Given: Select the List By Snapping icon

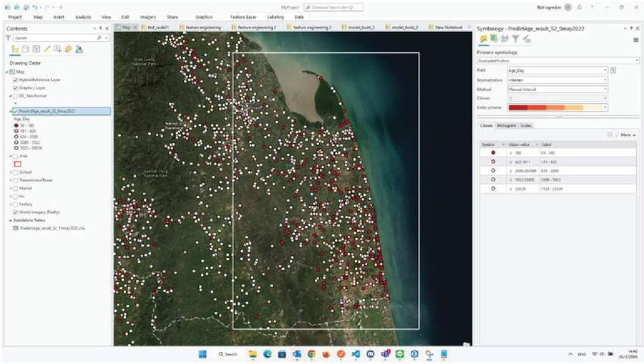Looking at the screenshot, I should click(x=57, y=49).
